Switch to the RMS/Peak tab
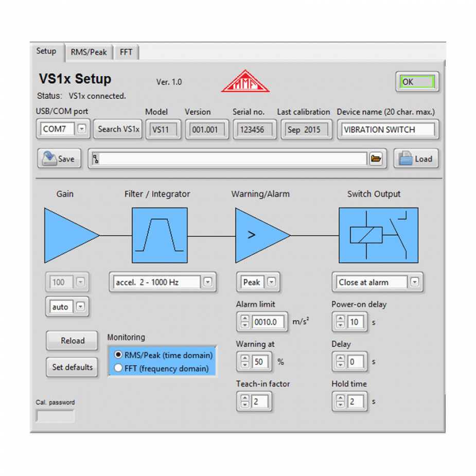The width and height of the screenshot is (476, 476). 88,52
